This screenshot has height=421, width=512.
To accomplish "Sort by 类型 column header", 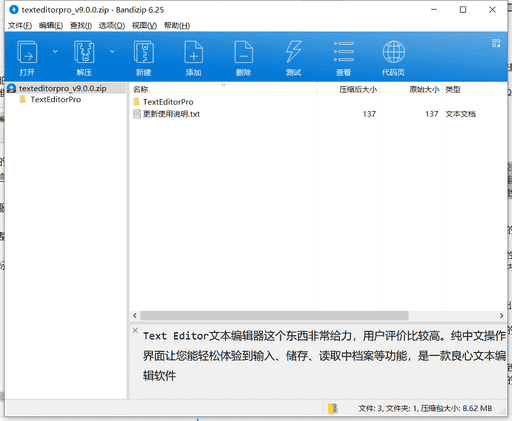I will (x=453, y=89).
